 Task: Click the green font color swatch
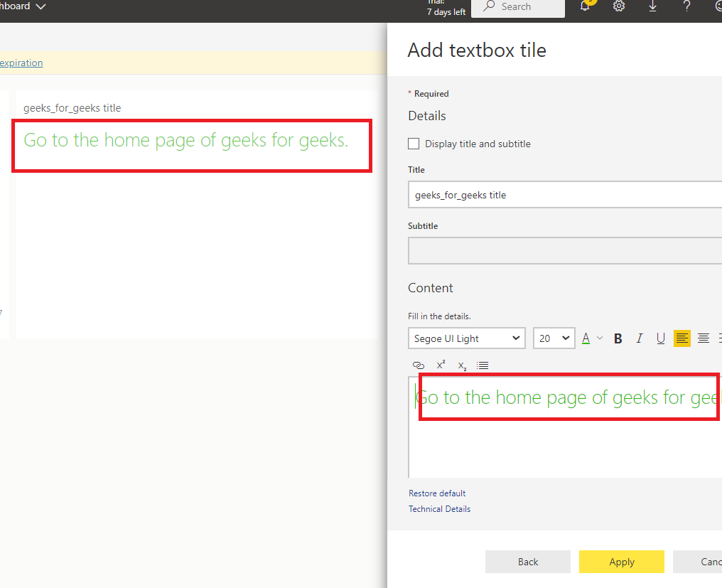point(586,338)
